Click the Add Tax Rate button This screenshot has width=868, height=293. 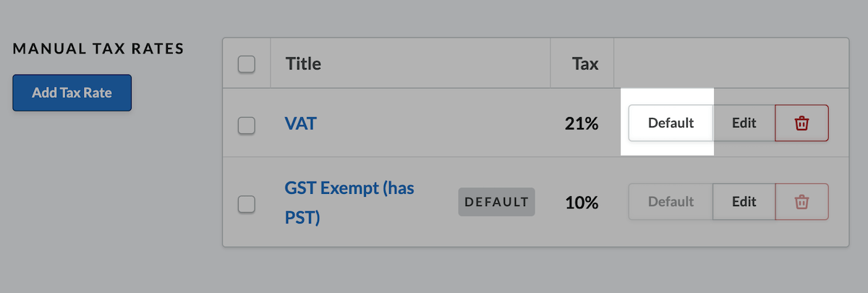click(72, 93)
